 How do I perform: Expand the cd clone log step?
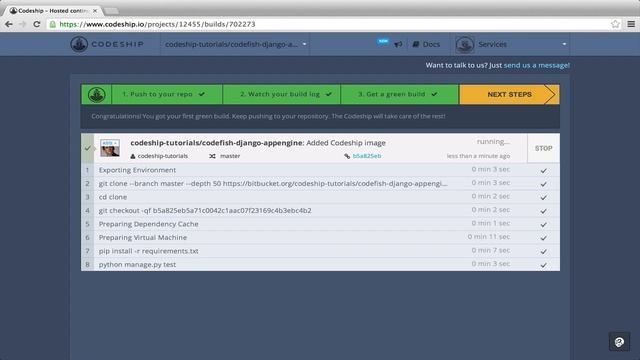(x=320, y=197)
